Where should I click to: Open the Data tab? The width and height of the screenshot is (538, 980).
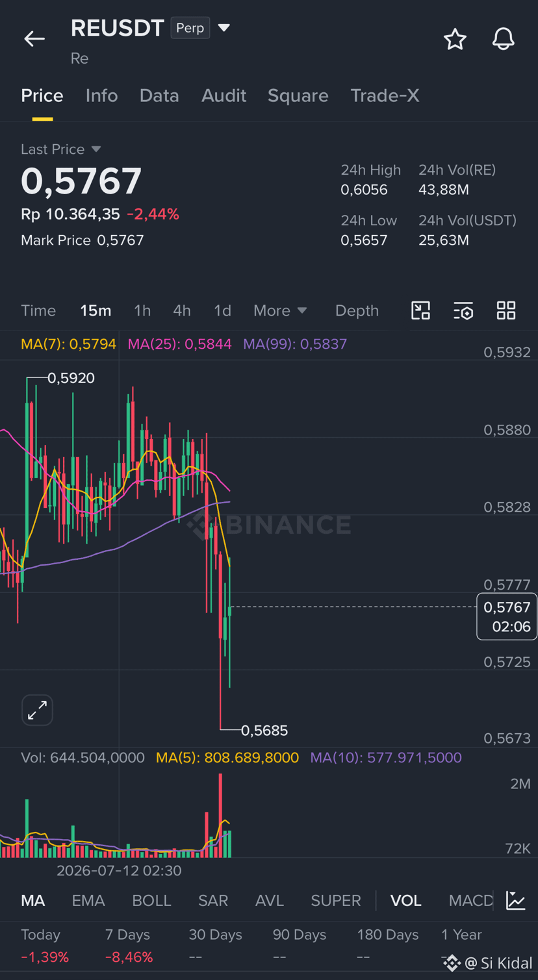tap(159, 95)
